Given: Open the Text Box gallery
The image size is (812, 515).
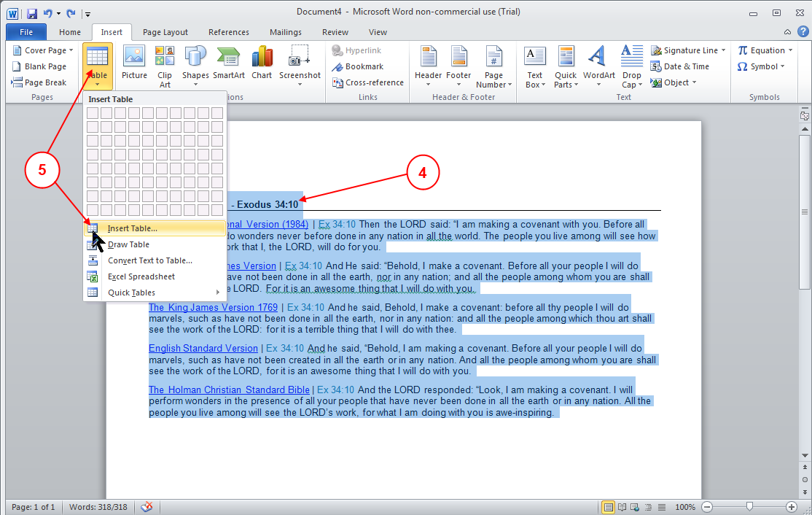Looking at the screenshot, I should point(535,66).
